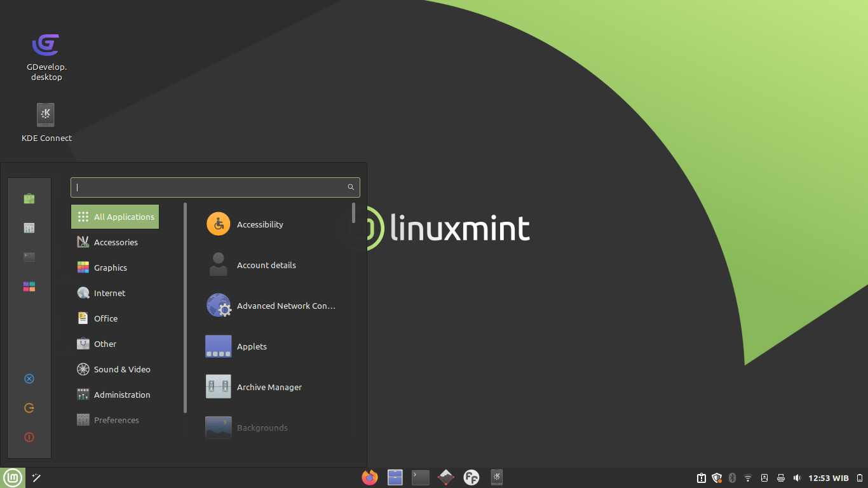Click the categories list scrollbar
Viewport: 868px width, 488px height.
[186, 308]
